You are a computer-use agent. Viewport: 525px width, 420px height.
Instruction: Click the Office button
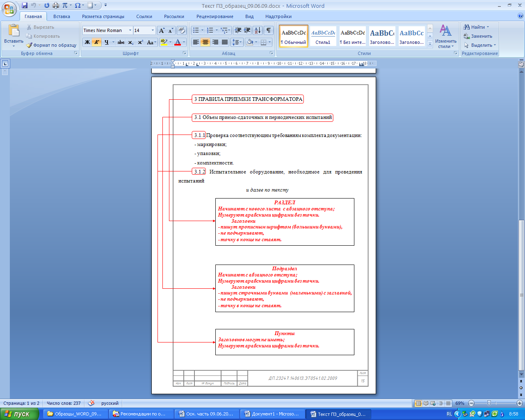pyautogui.click(x=9, y=8)
